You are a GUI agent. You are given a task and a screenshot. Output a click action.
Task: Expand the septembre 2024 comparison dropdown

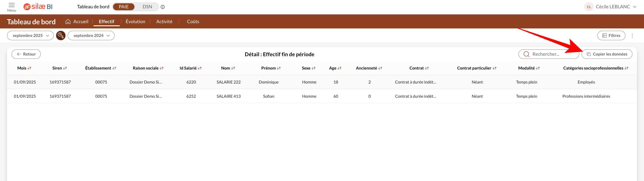91,35
